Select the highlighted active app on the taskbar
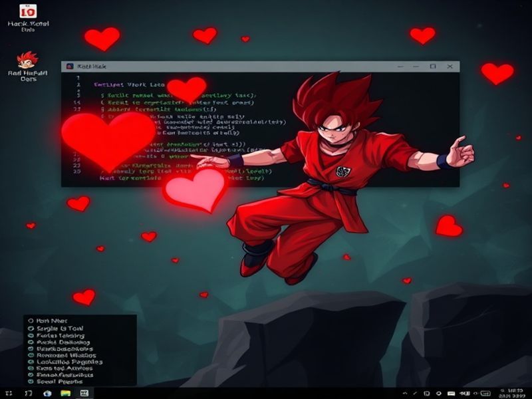Screen dimensions: 532x399 pyautogui.click(x=84, y=393)
